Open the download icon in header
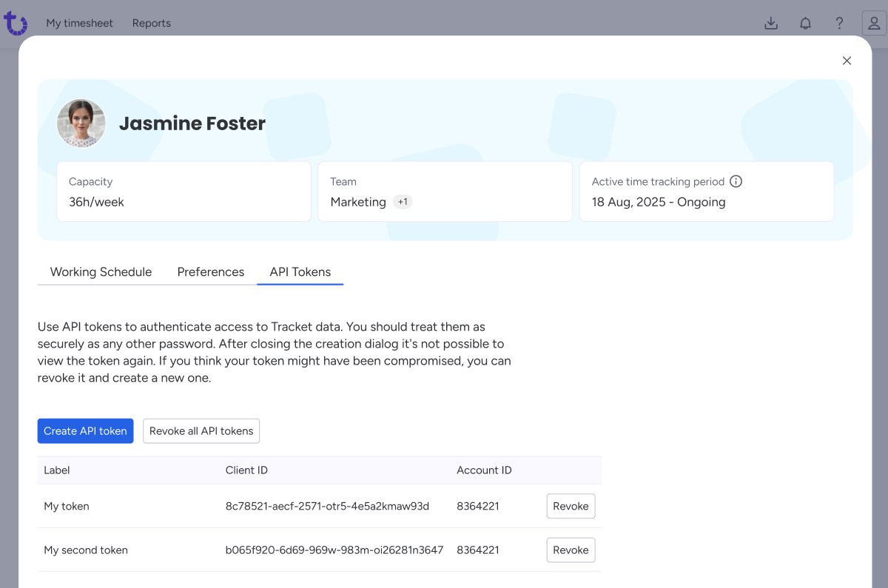This screenshot has height=588, width=888. click(770, 23)
